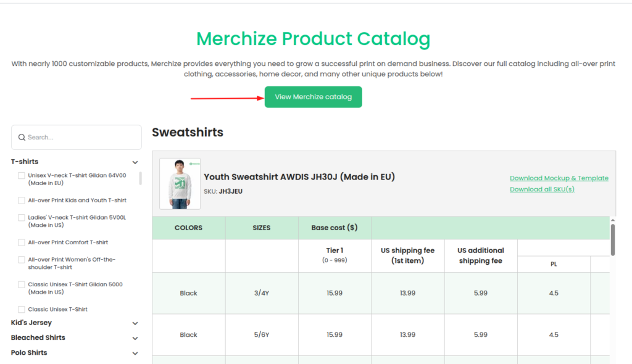Check the Classic Unisex T-Shirt checkbox

pyautogui.click(x=22, y=310)
